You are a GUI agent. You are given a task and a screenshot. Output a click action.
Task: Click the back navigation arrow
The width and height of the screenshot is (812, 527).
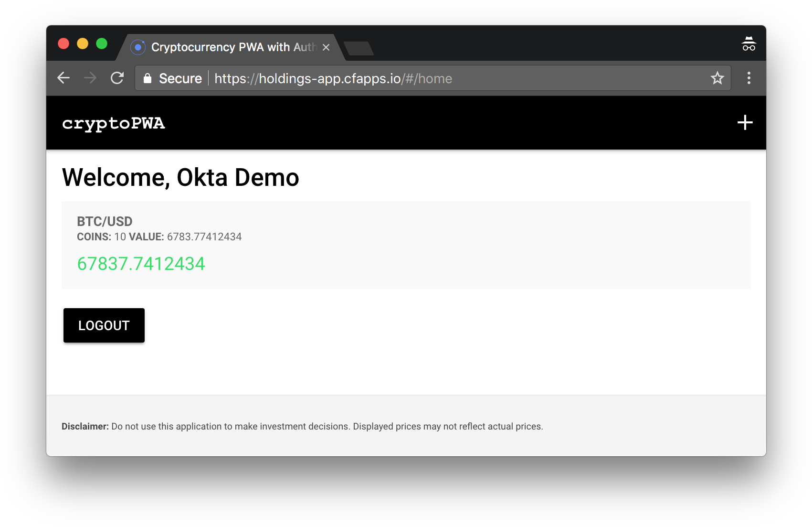[63, 78]
